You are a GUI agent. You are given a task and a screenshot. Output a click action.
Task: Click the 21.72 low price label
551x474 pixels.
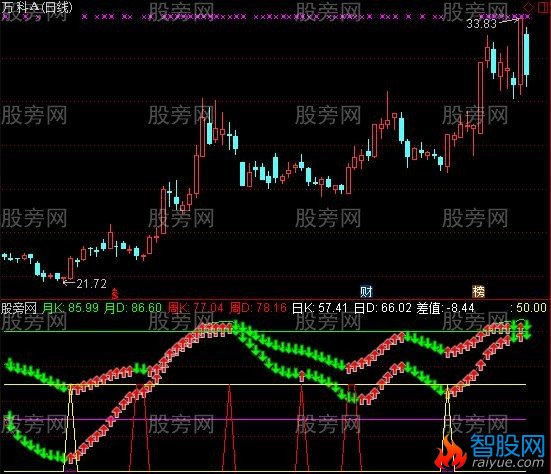coord(91,283)
